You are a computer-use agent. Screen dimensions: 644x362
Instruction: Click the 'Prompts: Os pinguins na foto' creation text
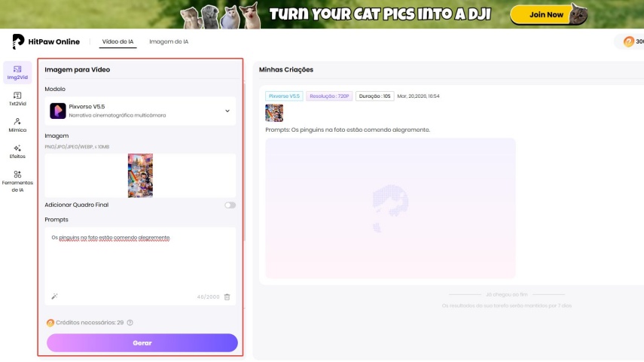pyautogui.click(x=347, y=129)
